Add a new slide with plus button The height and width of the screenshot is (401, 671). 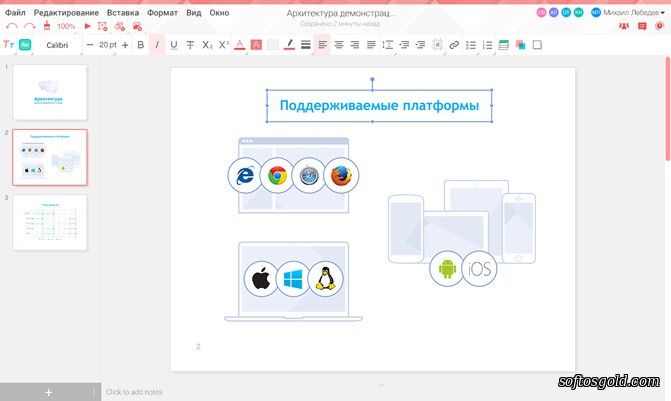(48, 392)
